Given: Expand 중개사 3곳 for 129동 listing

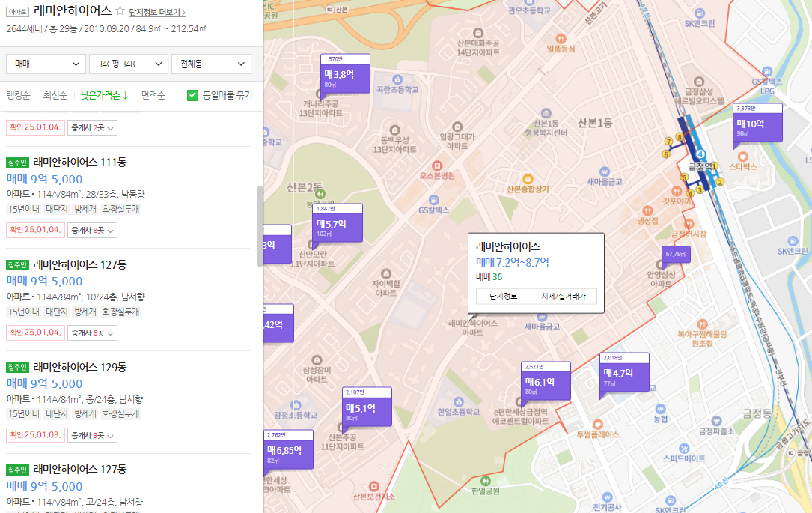Looking at the screenshot, I should pos(92,435).
